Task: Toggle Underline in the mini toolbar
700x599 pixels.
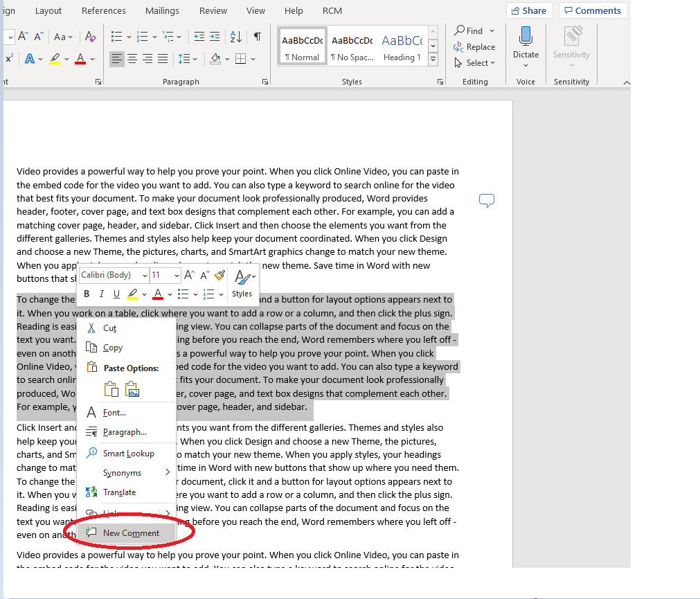Action: coord(116,294)
